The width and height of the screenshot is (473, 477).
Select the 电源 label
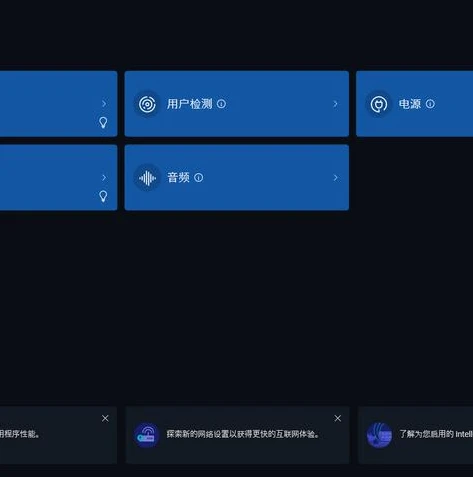410,104
